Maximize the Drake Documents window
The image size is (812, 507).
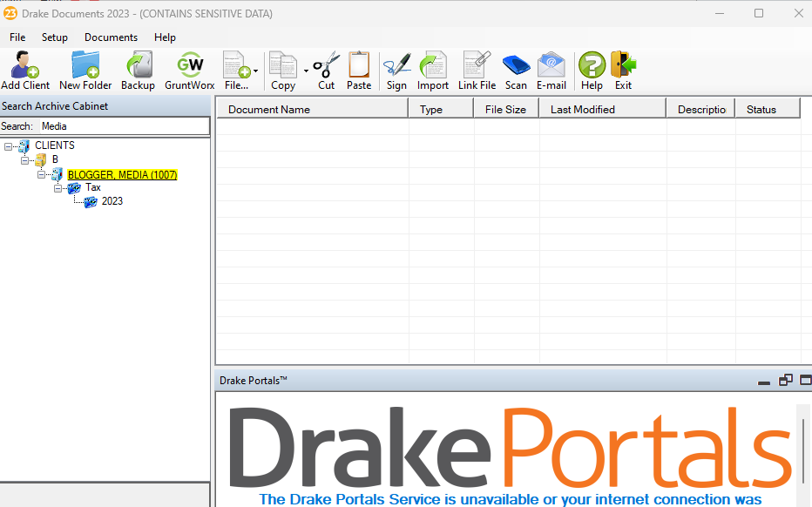point(759,13)
